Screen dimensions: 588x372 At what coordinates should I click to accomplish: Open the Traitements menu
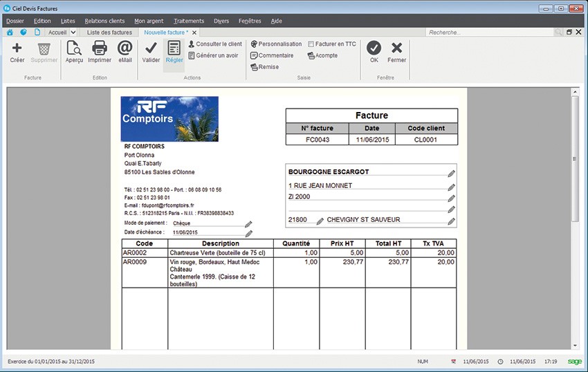pyautogui.click(x=189, y=21)
